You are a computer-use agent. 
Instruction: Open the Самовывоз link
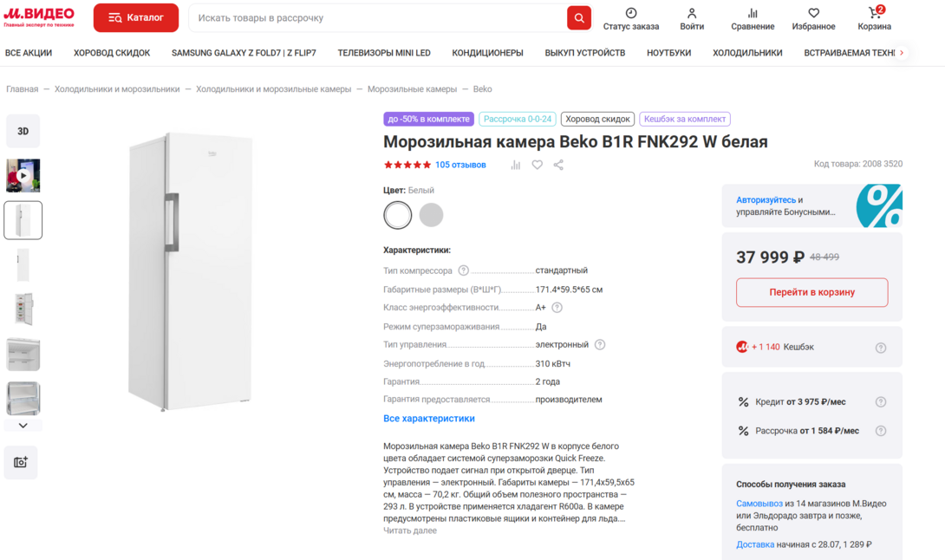click(x=759, y=504)
